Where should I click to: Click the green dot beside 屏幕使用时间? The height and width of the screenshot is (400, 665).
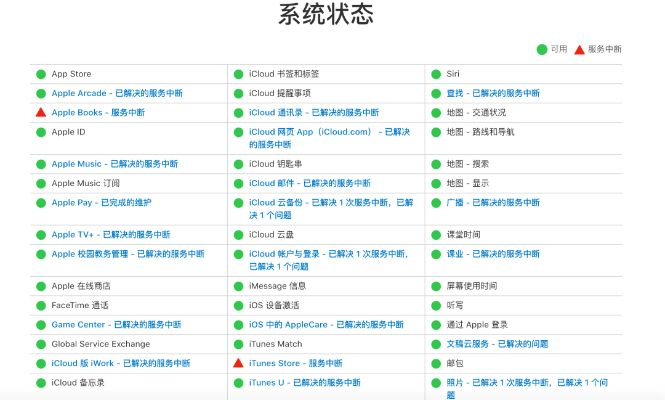(x=436, y=286)
